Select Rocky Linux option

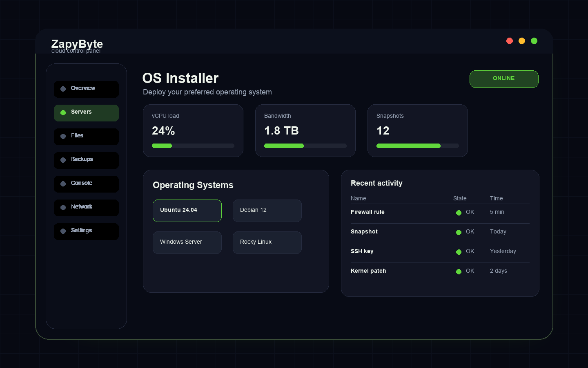coord(267,242)
